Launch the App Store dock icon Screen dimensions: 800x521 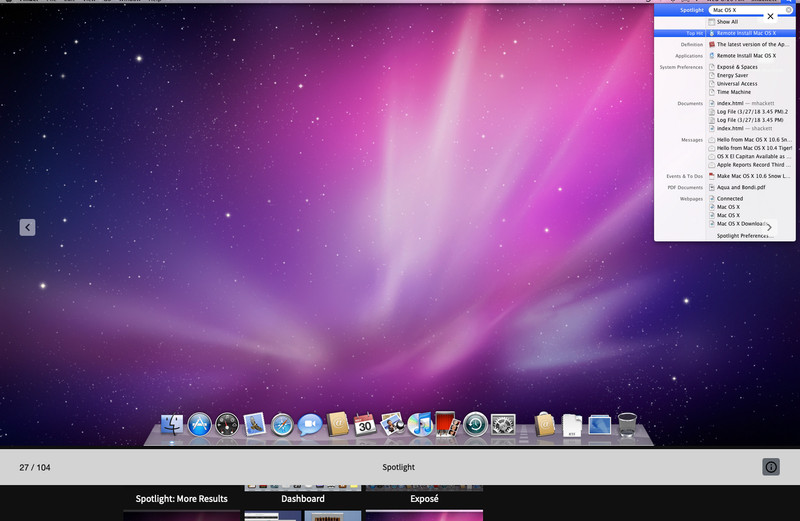[x=199, y=425]
